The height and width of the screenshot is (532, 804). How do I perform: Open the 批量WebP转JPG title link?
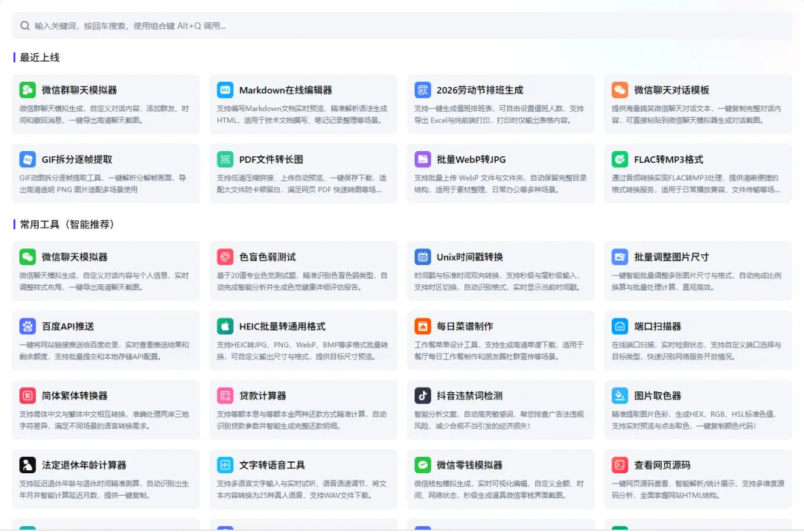tap(471, 160)
